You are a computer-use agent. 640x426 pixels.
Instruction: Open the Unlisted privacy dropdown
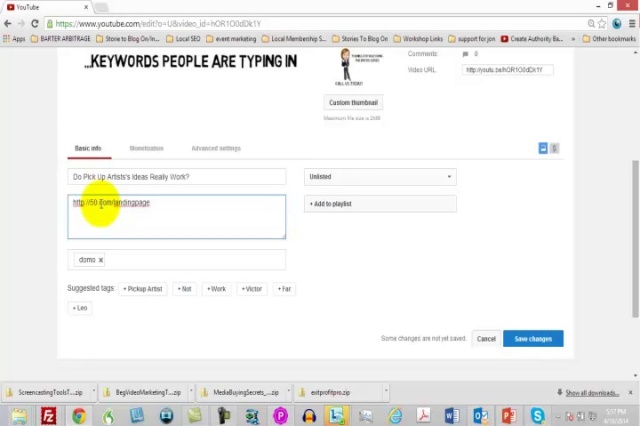(x=380, y=177)
